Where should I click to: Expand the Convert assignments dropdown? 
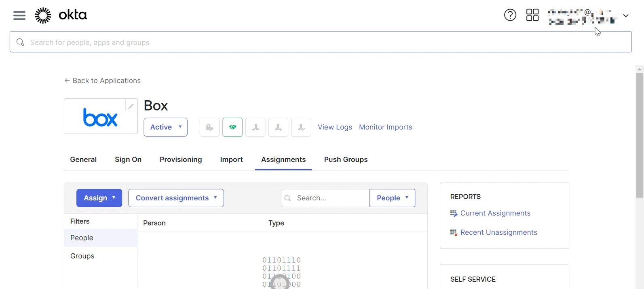(176, 198)
